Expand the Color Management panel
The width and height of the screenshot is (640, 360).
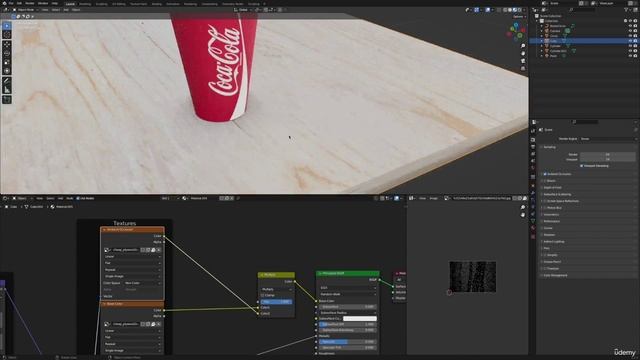555,276
